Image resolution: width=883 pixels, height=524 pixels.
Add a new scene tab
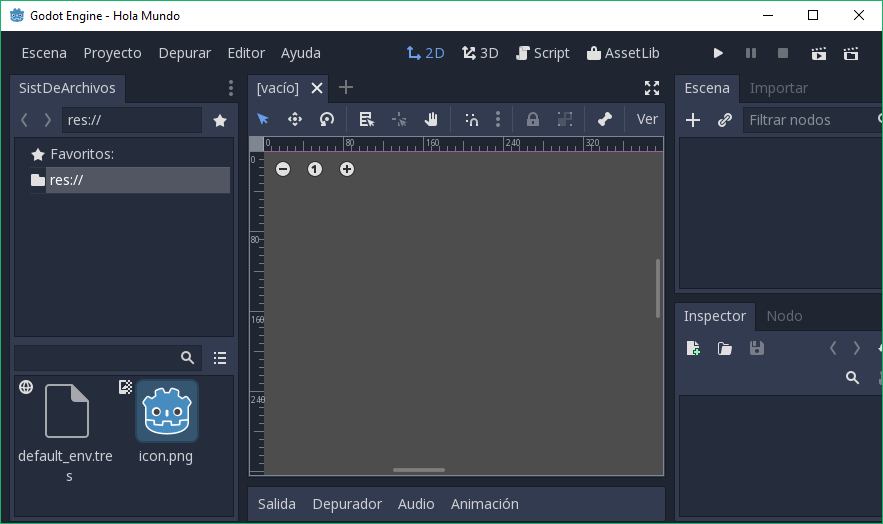[x=346, y=87]
